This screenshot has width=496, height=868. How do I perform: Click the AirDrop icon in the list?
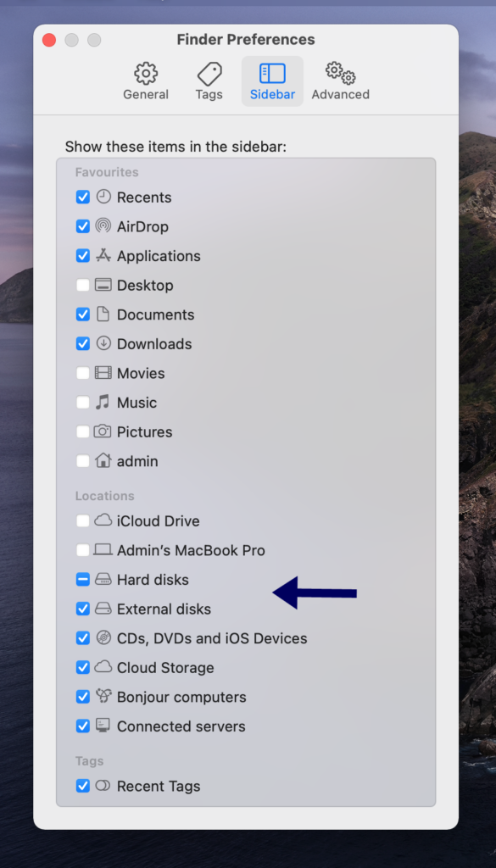pyautogui.click(x=105, y=226)
